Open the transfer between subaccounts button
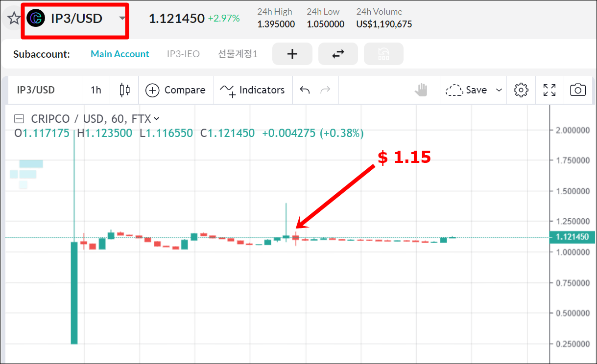Viewport: 597px width, 364px height. pos(338,54)
